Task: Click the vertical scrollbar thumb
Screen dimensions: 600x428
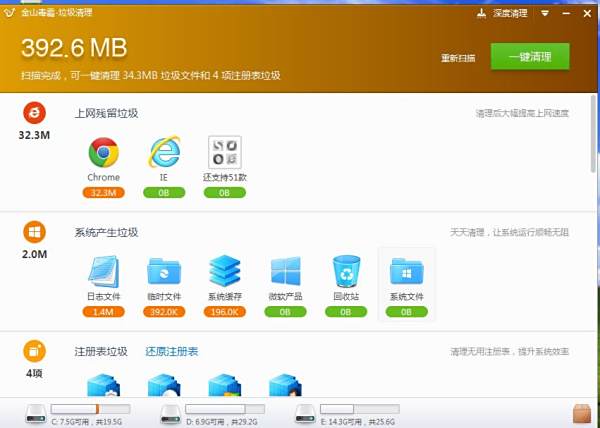Action: 594,134
